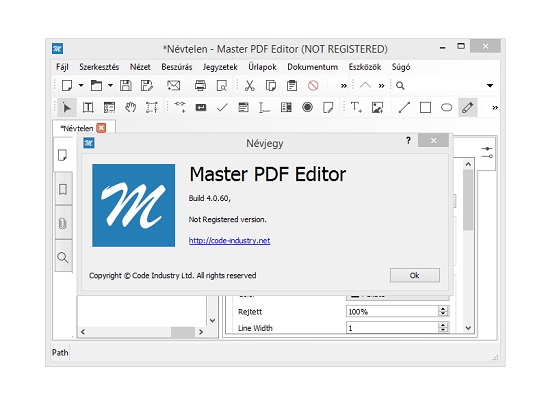Open the Search sidebar panel
Viewport: 550px width, 417px height.
pyautogui.click(x=63, y=257)
